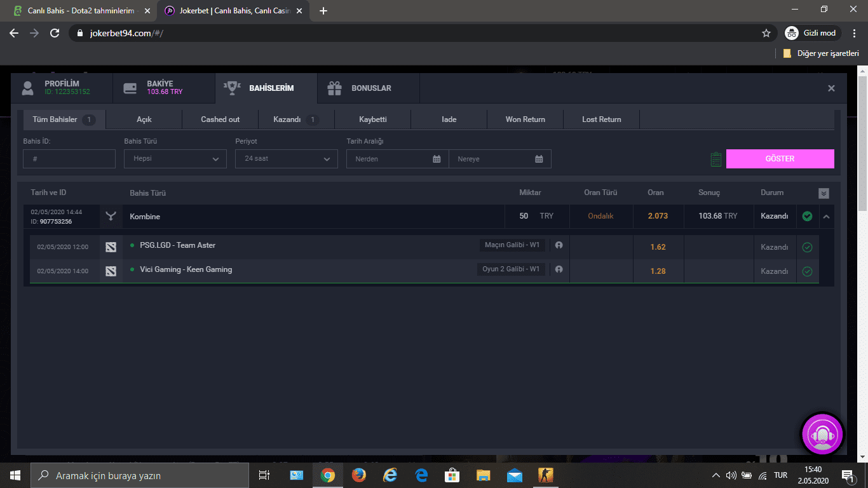
Task: Click the odds value 1.62
Action: tap(658, 247)
